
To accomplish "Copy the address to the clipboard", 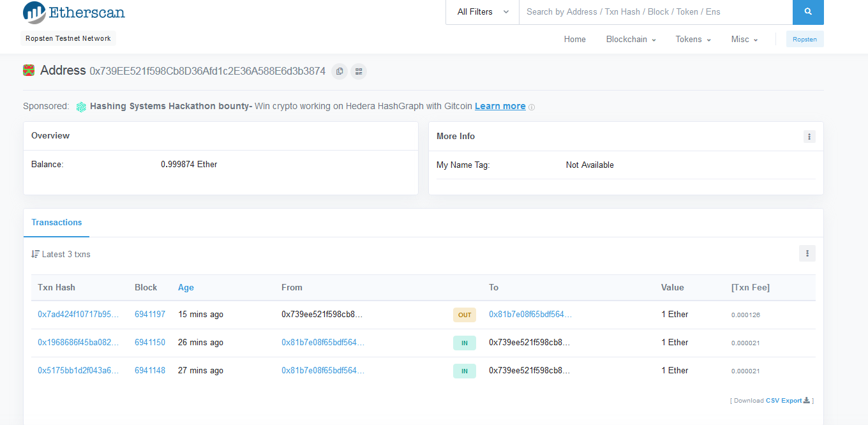I will (x=340, y=71).
